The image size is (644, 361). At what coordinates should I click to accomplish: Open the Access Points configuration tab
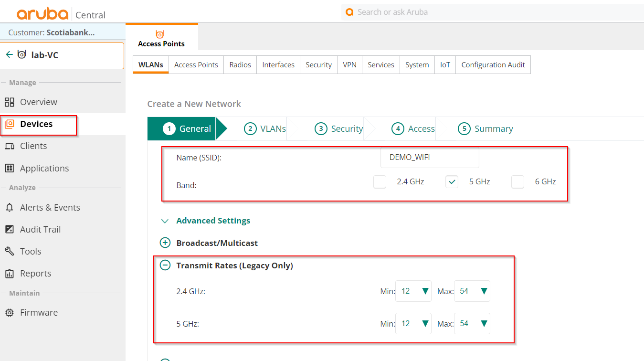[196, 65]
